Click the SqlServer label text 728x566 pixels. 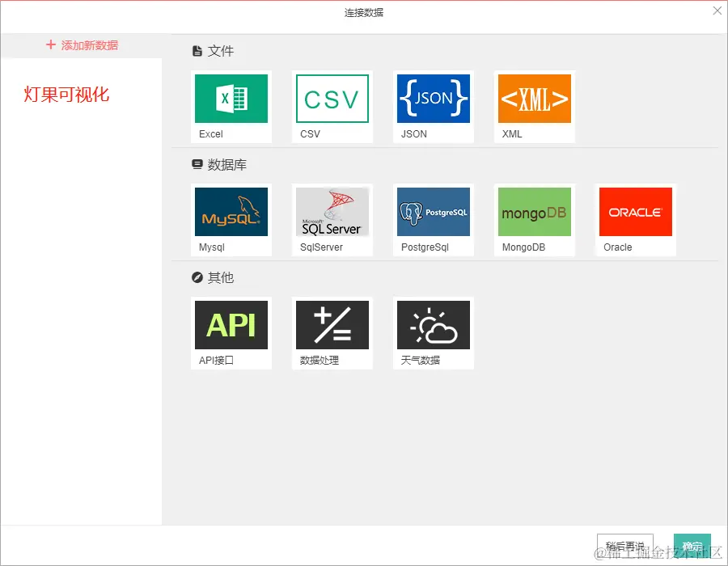pos(321,247)
